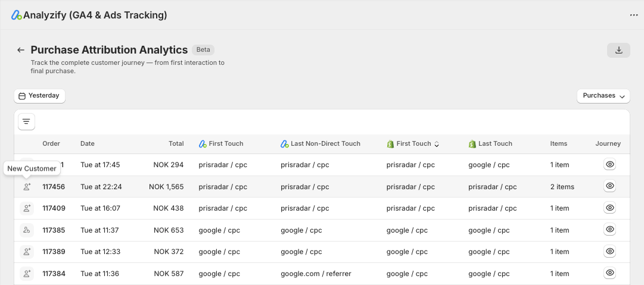Click the NOK 372 total
644x285 pixels.
tap(169, 252)
